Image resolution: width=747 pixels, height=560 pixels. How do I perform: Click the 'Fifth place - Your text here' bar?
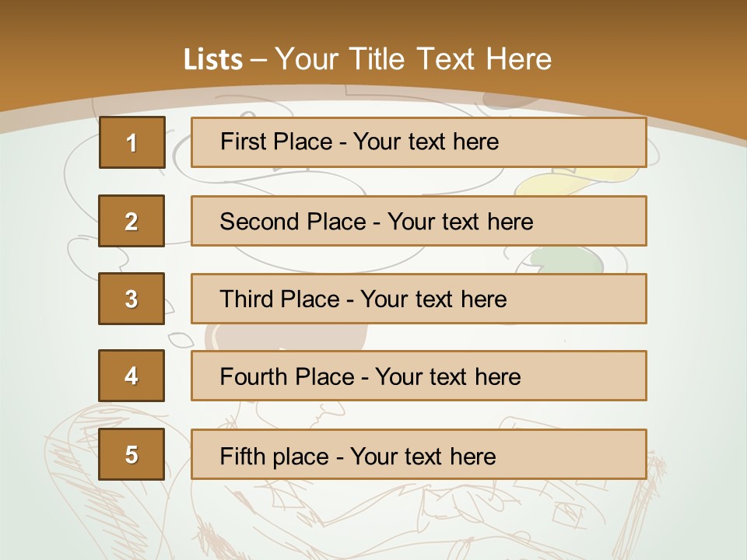pyautogui.click(x=419, y=454)
